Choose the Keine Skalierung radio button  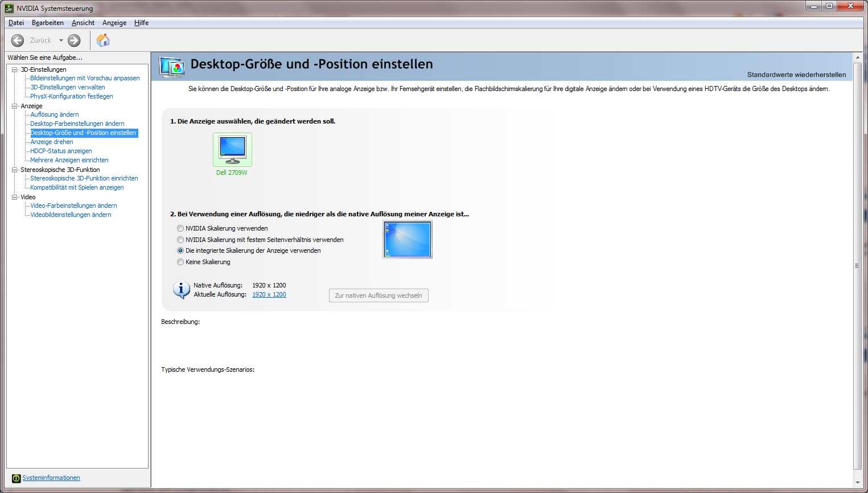coord(180,262)
